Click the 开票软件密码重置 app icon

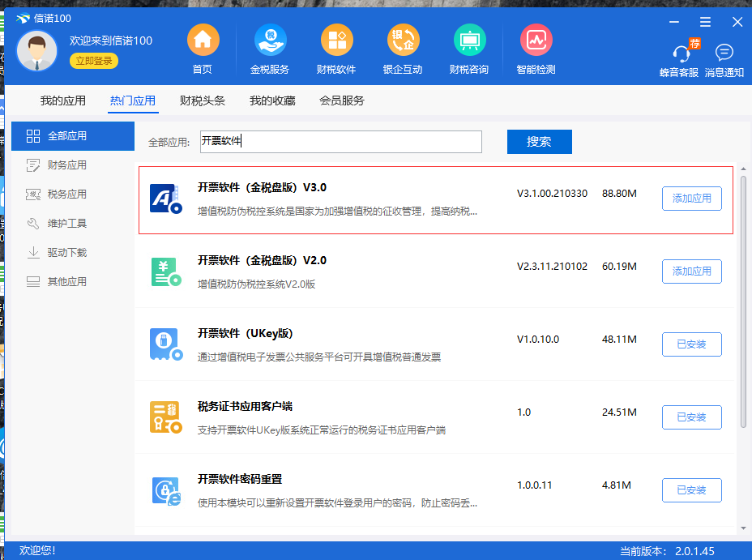[166, 490]
